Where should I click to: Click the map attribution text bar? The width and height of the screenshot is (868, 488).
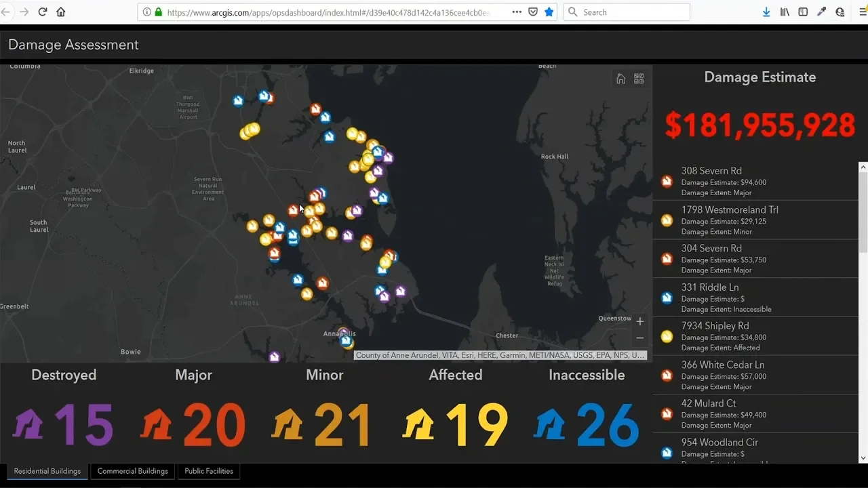click(500, 355)
